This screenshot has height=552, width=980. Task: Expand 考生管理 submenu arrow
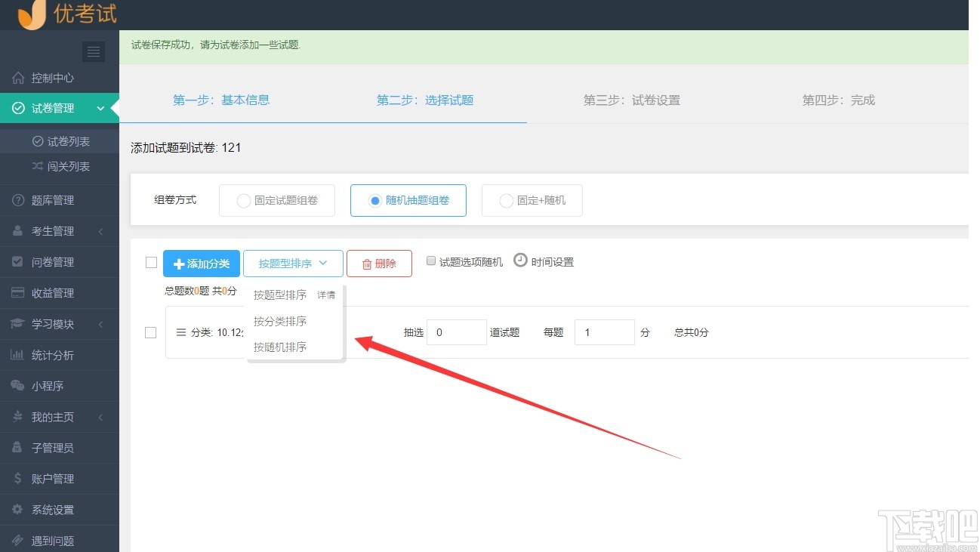[x=101, y=231]
